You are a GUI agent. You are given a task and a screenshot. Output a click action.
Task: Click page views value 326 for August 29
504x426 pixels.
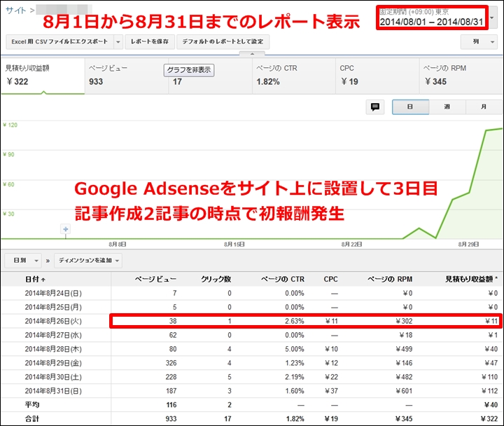(x=171, y=363)
